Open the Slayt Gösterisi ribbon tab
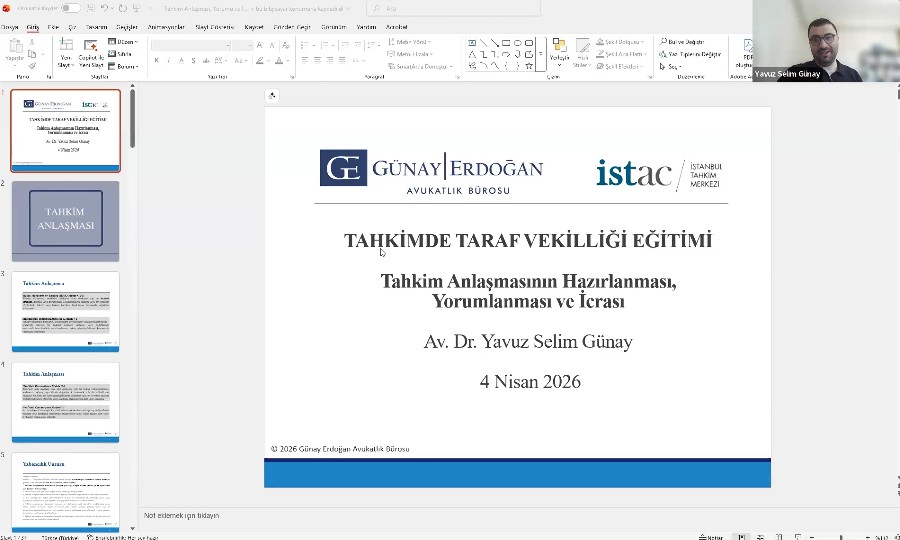The image size is (900, 540). point(215,27)
